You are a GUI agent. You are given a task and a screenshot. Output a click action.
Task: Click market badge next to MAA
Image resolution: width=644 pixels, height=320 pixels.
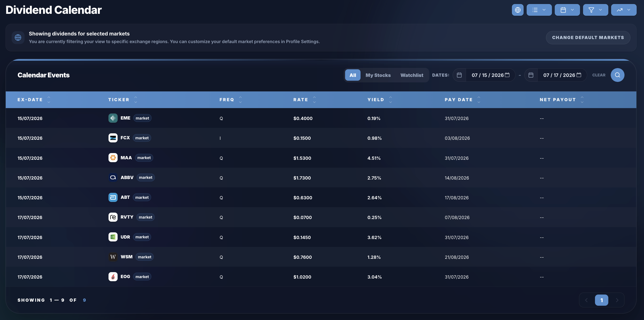[x=144, y=158]
